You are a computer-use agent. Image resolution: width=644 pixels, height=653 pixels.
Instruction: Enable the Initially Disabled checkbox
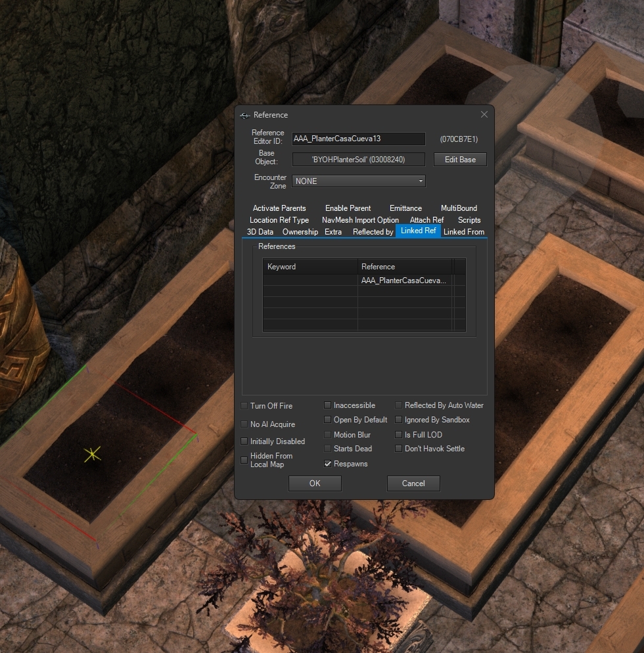tap(244, 441)
